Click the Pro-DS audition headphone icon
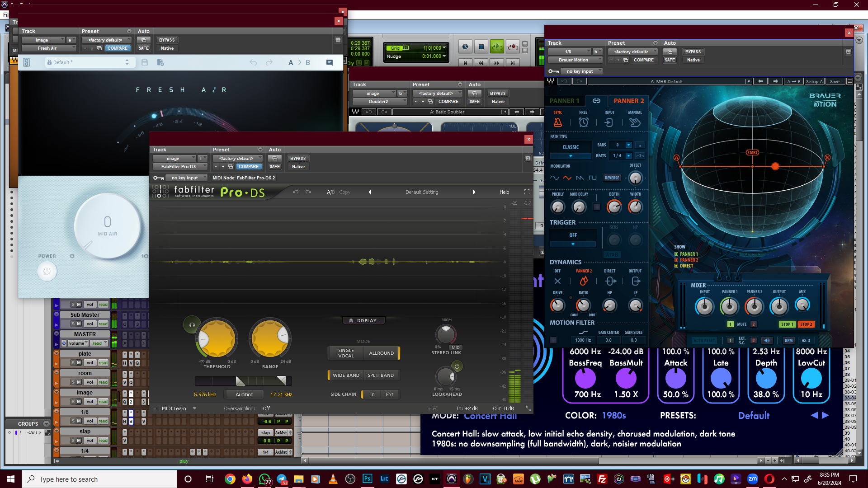Screen dimensions: 868x488 pyautogui.click(x=192, y=324)
